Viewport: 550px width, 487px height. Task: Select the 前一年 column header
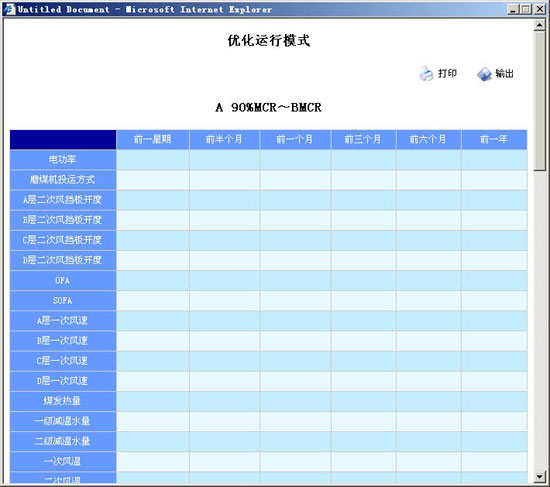point(494,140)
